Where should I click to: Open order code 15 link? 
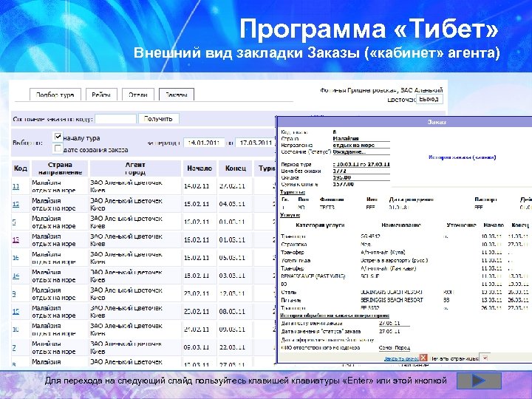[x=16, y=312]
